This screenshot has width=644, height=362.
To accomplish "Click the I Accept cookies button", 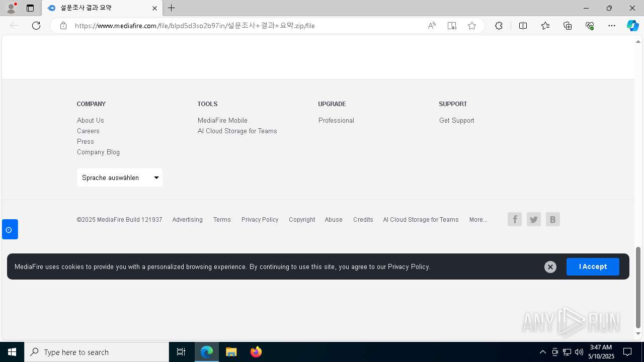I will pos(593,266).
